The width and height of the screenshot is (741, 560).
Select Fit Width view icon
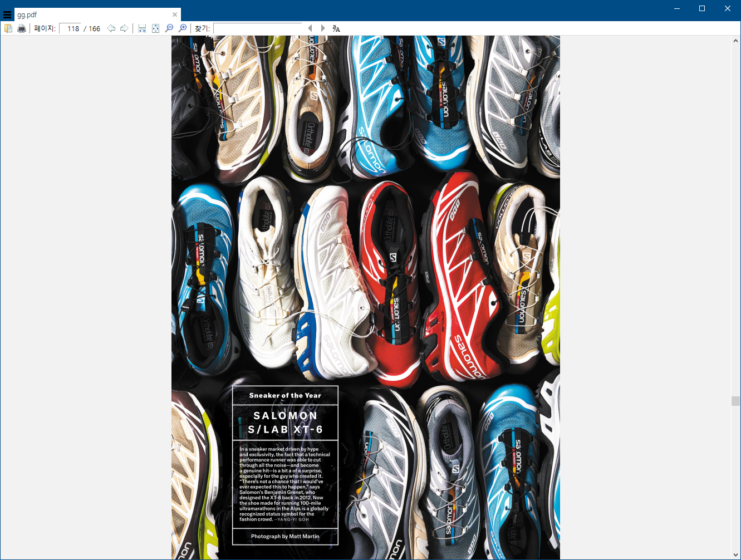pos(142,28)
